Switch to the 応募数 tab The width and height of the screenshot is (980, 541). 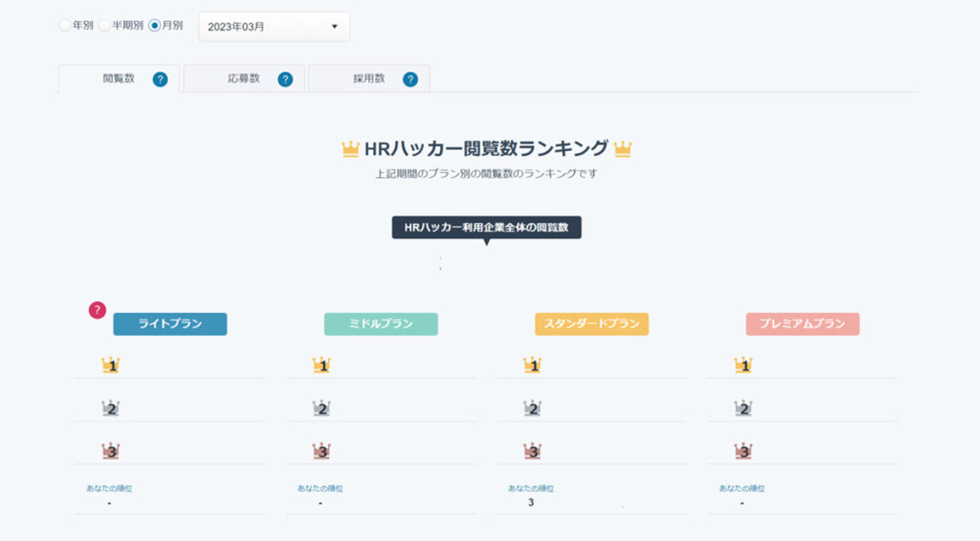click(244, 79)
